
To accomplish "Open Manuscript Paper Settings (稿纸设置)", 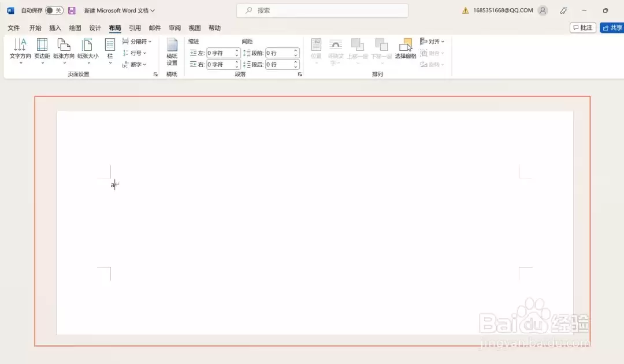I will point(172,52).
